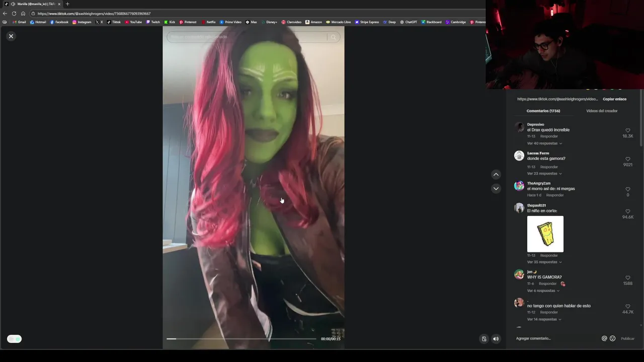
Task: Expand 'Ver 6 respuestas' under jen
Action: tap(543, 291)
